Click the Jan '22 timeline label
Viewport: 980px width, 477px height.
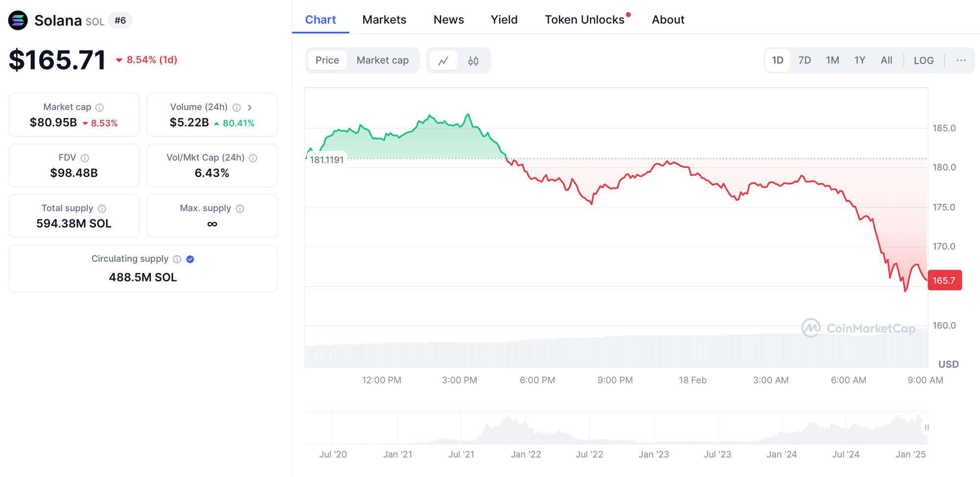pos(526,454)
